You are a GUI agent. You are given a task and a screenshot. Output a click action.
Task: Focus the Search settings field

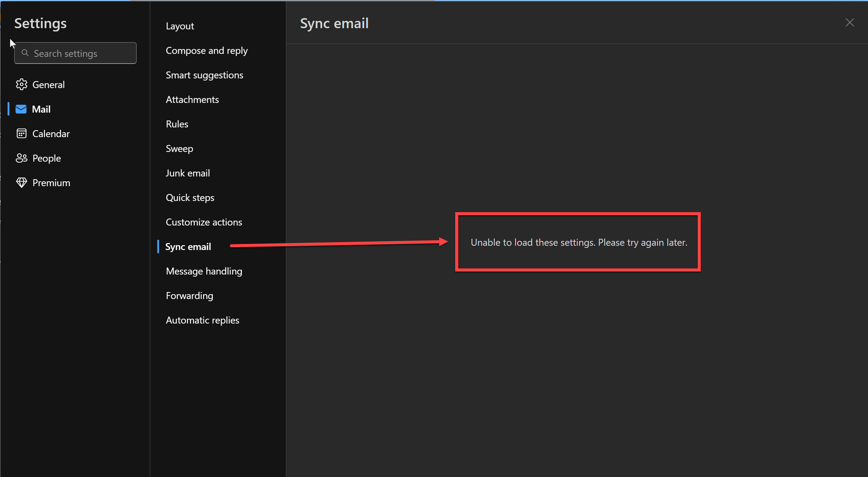coord(76,53)
